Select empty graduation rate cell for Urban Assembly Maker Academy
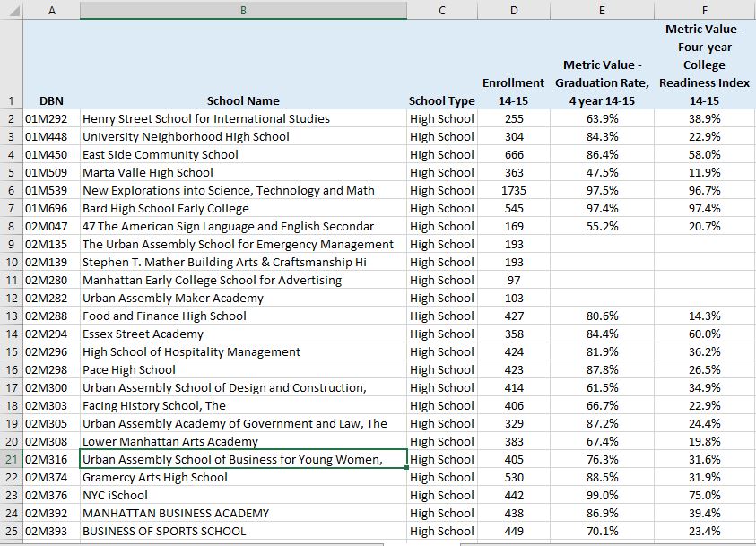Screen dimensions: 756x546 [x=602, y=299]
